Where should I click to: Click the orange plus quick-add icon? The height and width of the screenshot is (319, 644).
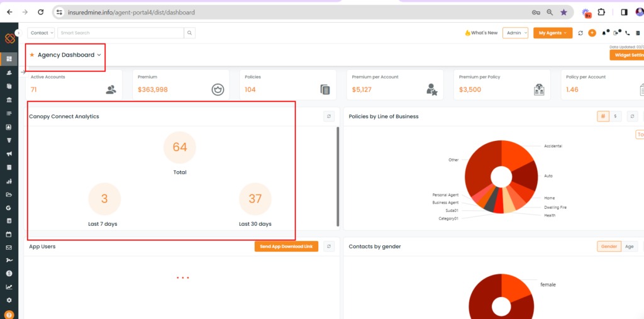pos(592,33)
